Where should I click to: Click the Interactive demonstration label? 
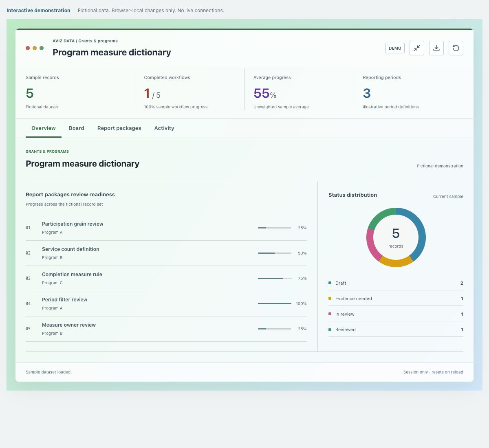click(x=38, y=11)
